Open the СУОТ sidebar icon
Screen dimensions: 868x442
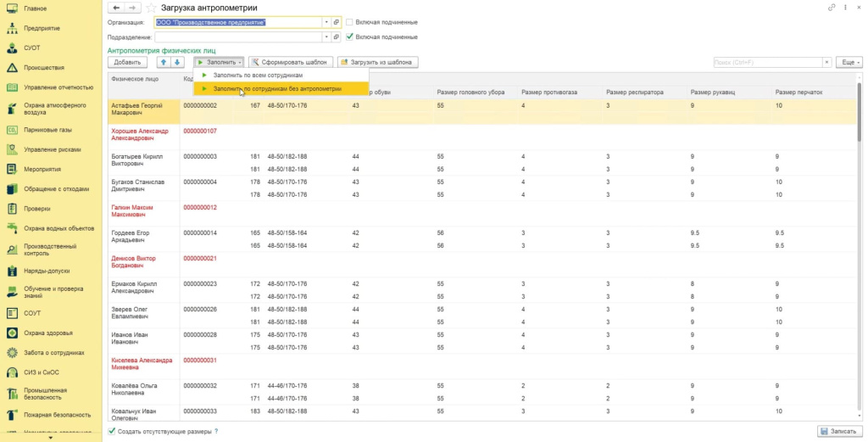pos(12,48)
